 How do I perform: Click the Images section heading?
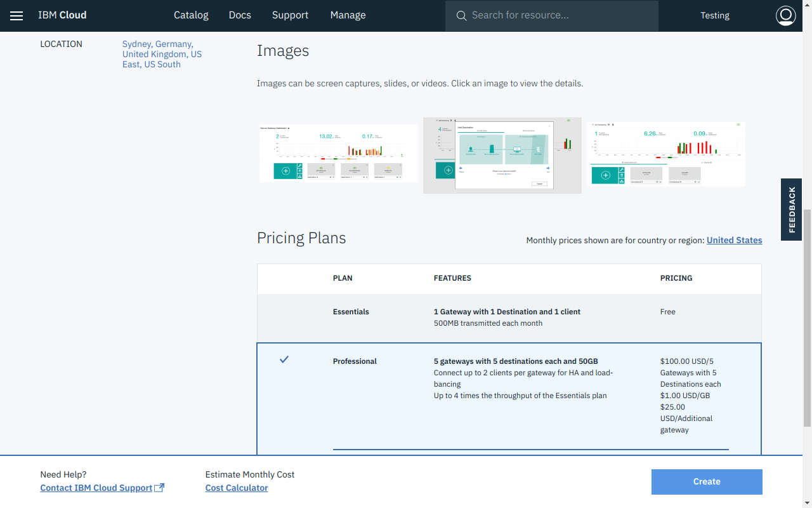point(283,51)
